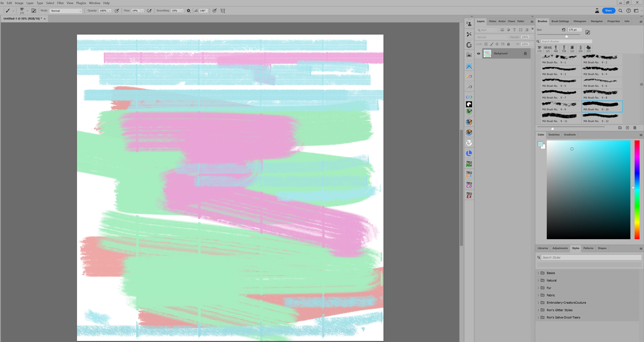Click the airbrush build-up effects icon
The width and height of the screenshot is (644, 342).
click(149, 11)
